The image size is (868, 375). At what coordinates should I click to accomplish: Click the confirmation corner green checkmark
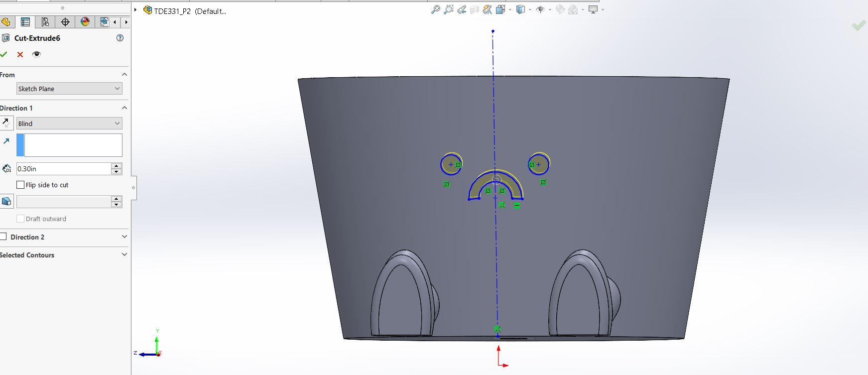point(858,25)
